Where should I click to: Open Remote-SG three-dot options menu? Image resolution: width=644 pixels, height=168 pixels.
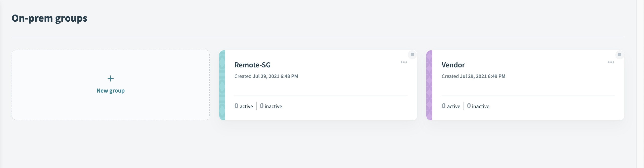coord(404,62)
